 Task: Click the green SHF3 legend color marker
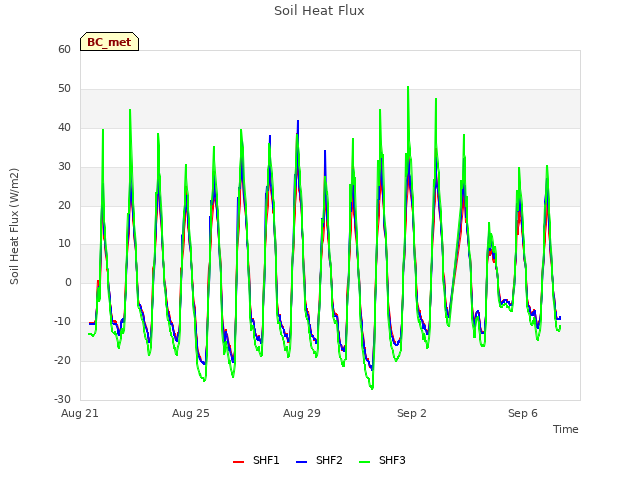[364, 462]
